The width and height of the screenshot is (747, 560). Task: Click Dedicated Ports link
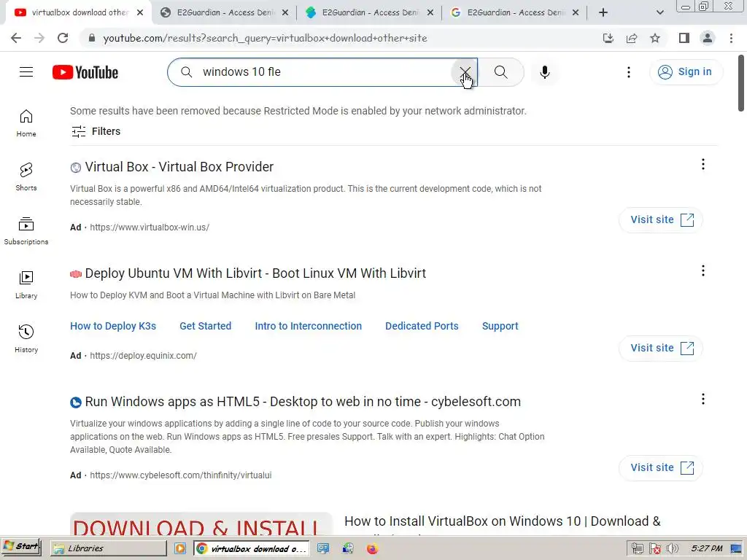[x=422, y=326]
